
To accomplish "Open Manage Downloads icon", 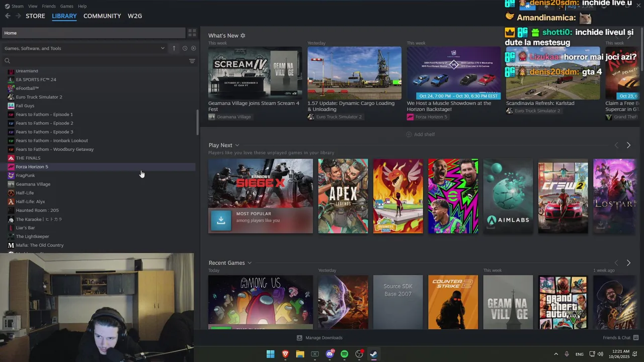I will point(299,338).
